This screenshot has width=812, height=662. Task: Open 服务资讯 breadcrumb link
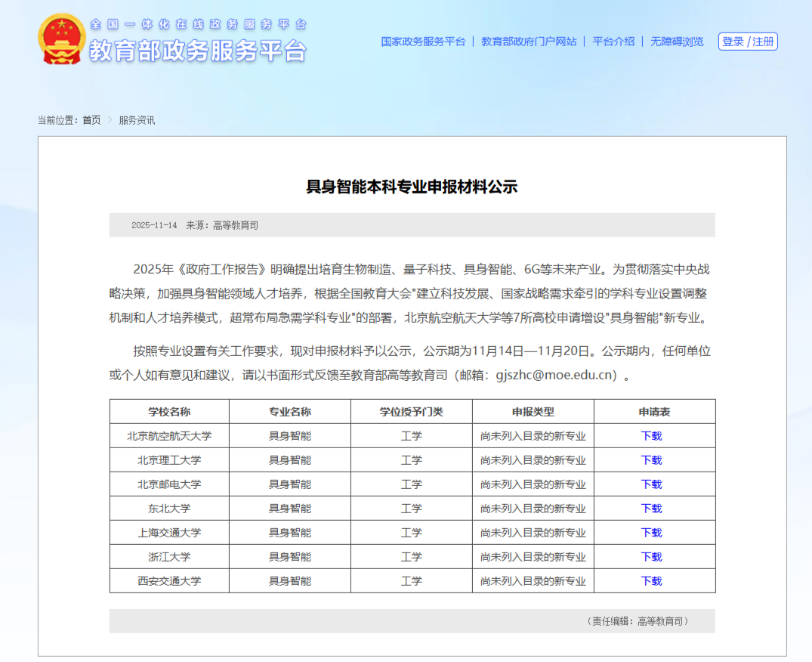click(139, 119)
